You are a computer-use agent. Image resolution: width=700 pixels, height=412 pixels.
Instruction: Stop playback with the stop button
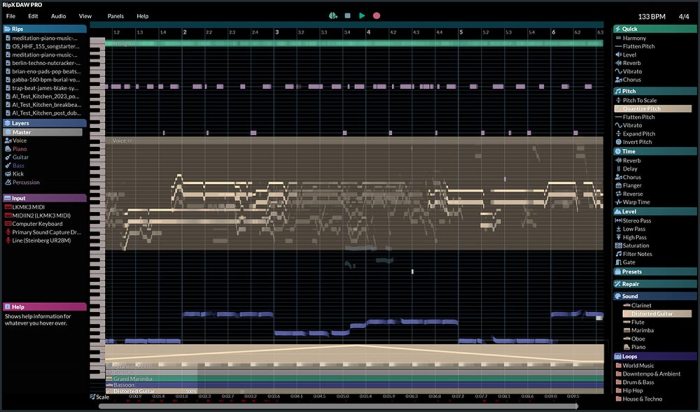[348, 16]
